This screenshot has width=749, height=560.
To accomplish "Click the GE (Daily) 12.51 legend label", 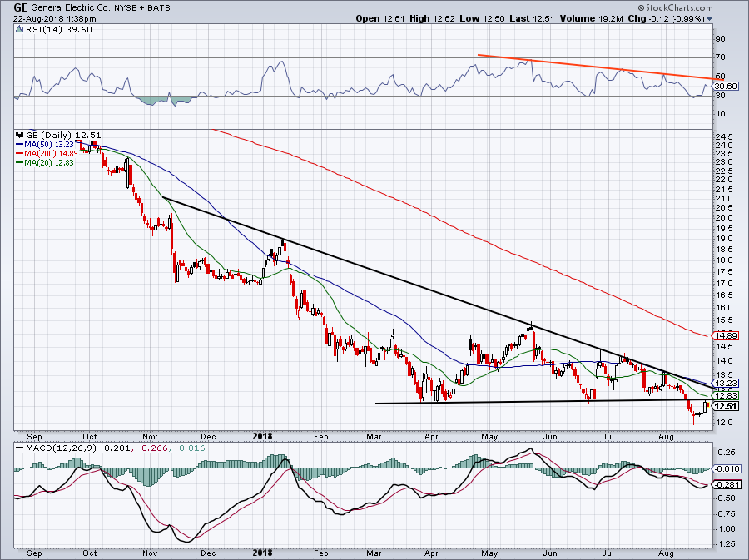I will click(x=63, y=136).
